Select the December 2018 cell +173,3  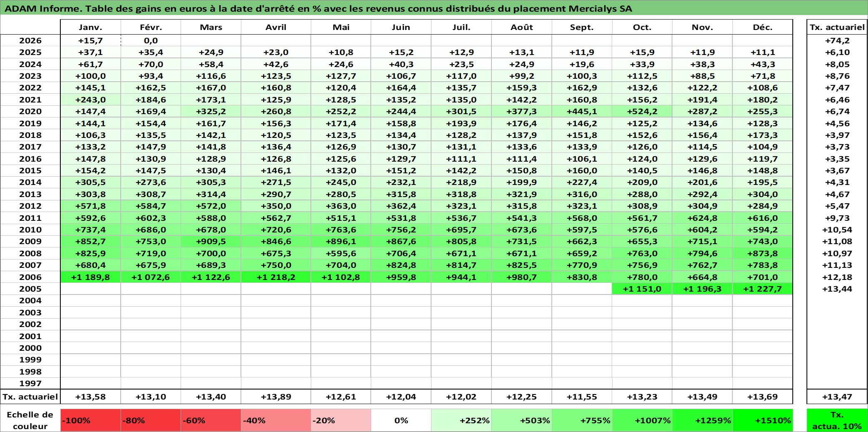click(x=762, y=135)
